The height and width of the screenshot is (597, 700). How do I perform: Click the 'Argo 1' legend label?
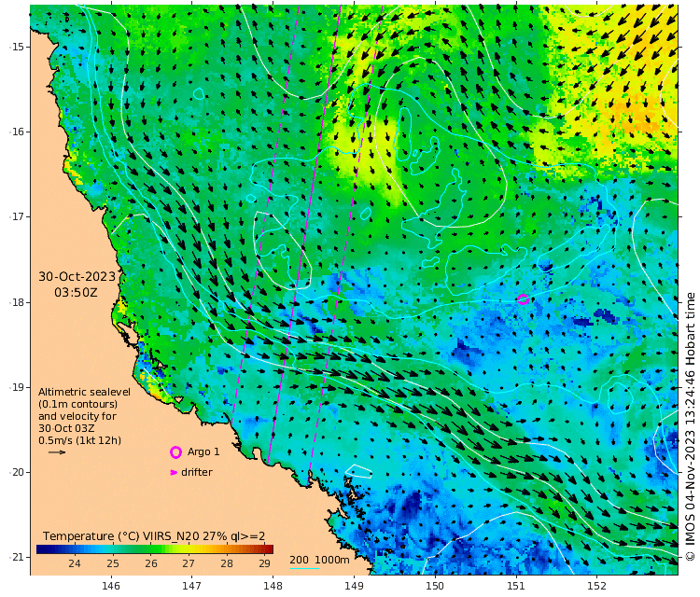[203, 451]
